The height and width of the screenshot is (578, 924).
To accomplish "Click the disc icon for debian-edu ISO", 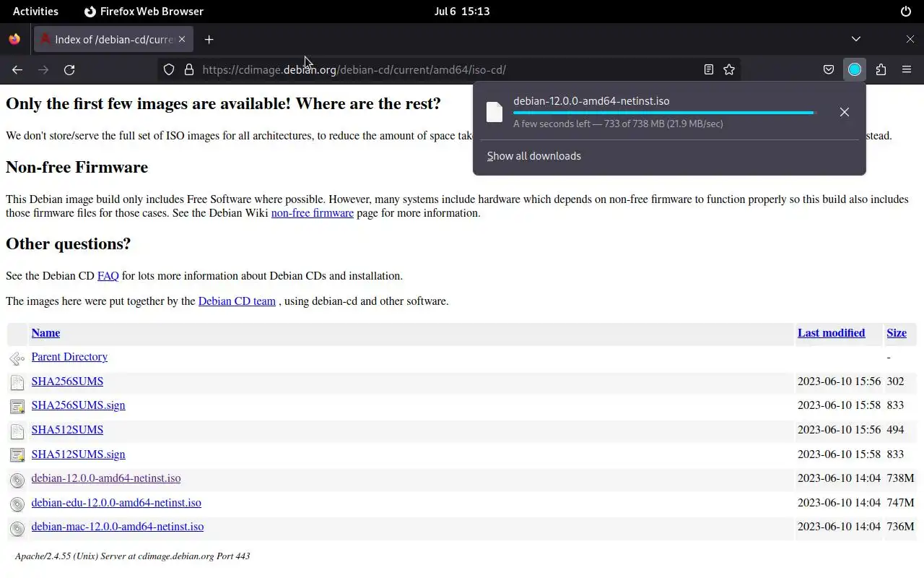I will (x=17, y=504).
